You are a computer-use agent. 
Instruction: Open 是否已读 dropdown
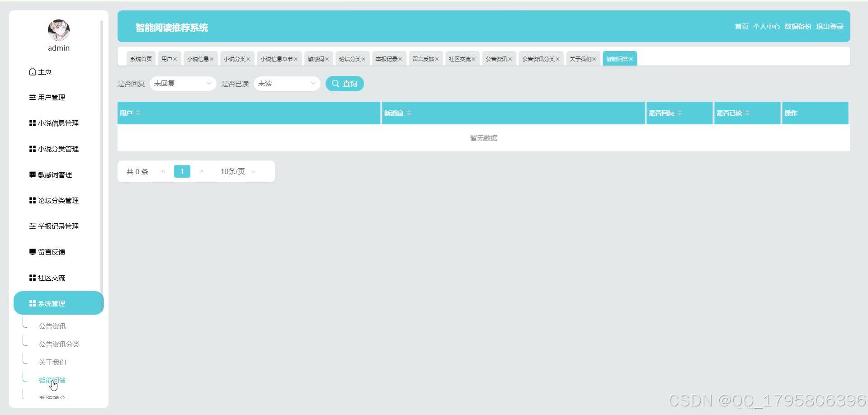point(287,84)
